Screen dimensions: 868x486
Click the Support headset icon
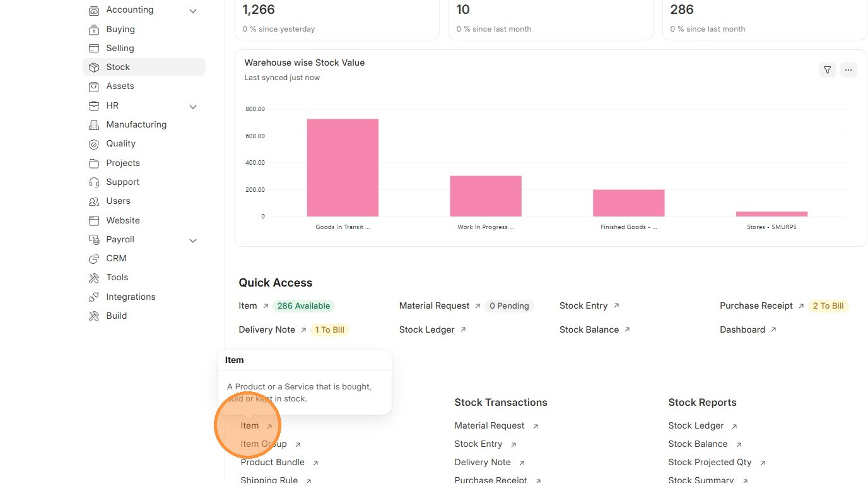coord(94,182)
